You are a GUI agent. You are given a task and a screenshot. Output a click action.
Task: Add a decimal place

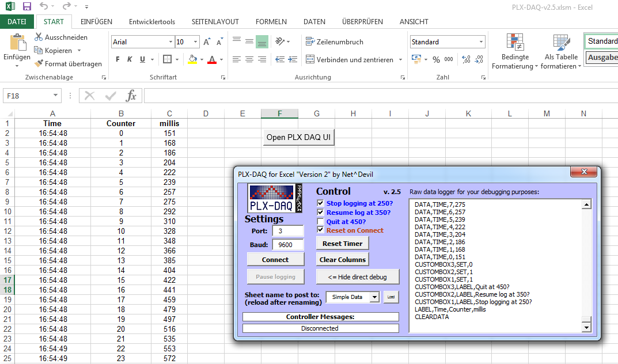click(x=467, y=59)
